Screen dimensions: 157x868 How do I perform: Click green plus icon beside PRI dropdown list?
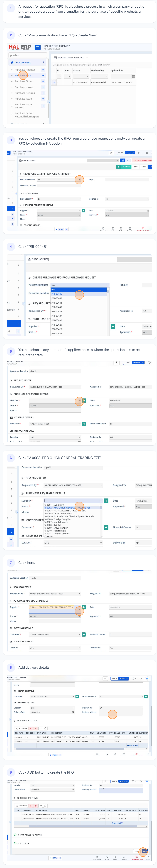coord(113,327)
